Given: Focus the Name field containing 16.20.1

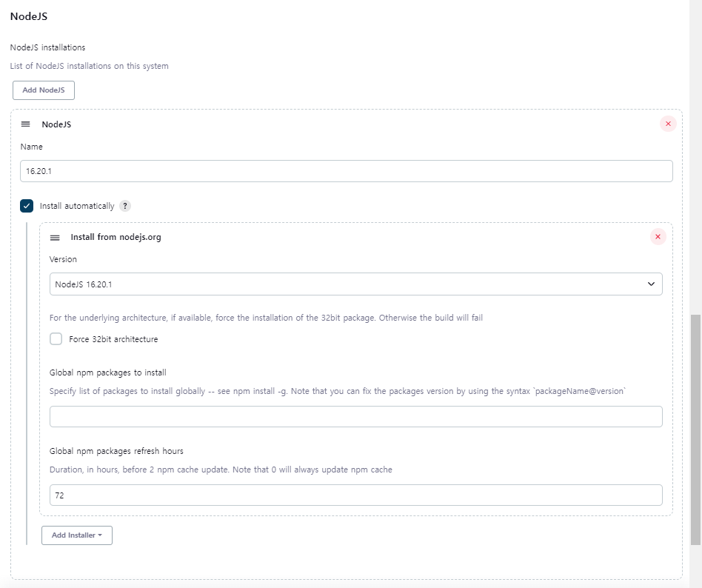Looking at the screenshot, I should (x=346, y=171).
